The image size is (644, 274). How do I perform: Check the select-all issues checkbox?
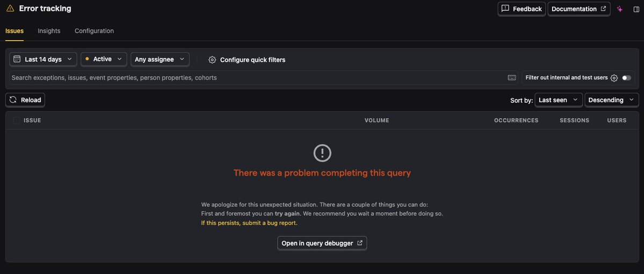[x=17, y=120]
